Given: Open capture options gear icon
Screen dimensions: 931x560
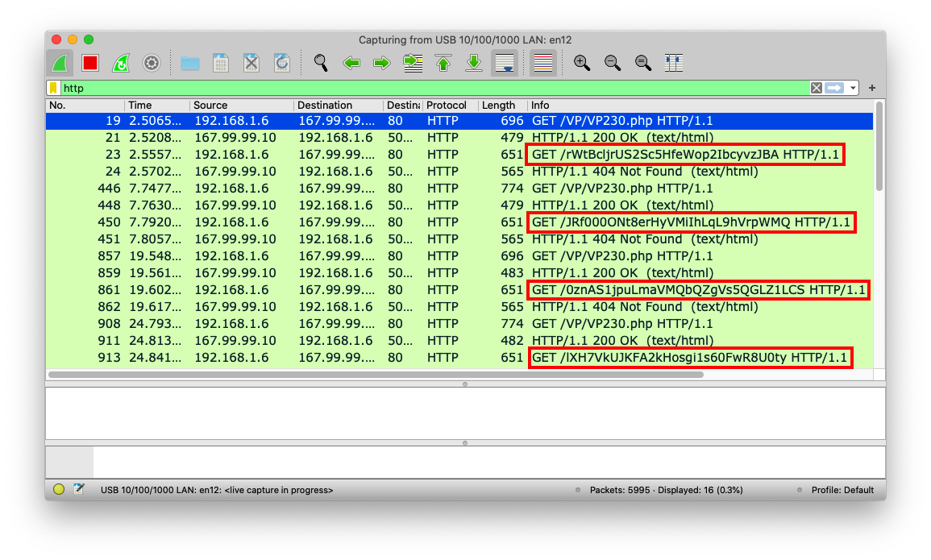Looking at the screenshot, I should point(151,63).
